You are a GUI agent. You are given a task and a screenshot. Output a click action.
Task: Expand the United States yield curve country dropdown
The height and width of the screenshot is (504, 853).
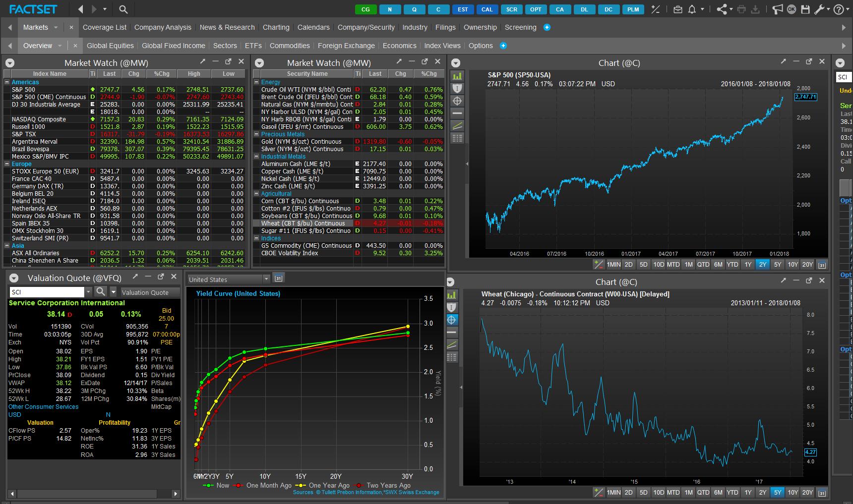[266, 279]
